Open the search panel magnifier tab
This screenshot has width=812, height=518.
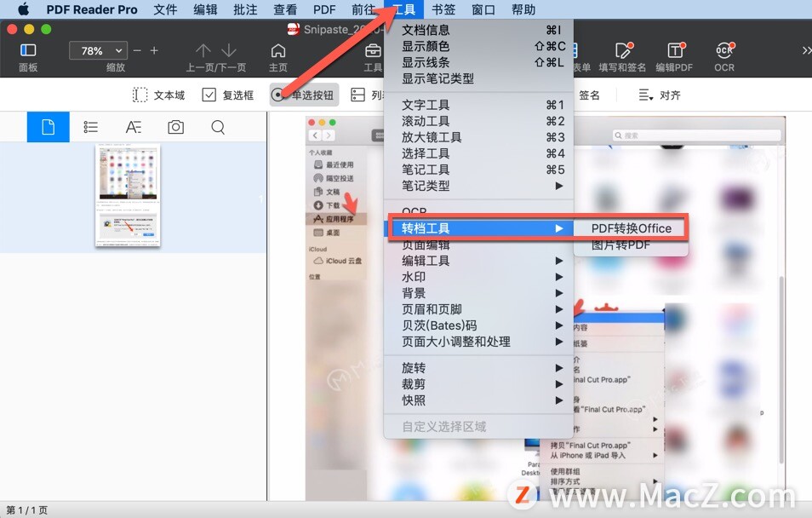click(x=218, y=127)
